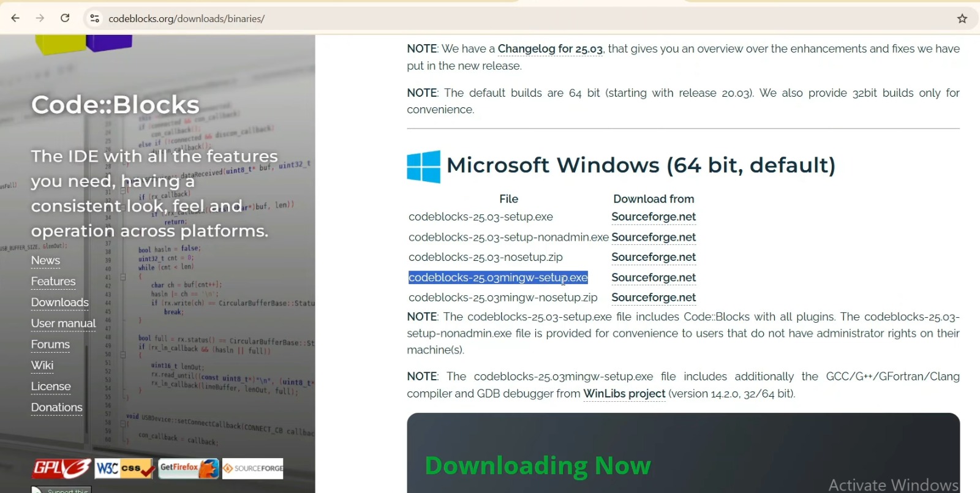
Task: Click the Download from column header
Action: (654, 199)
